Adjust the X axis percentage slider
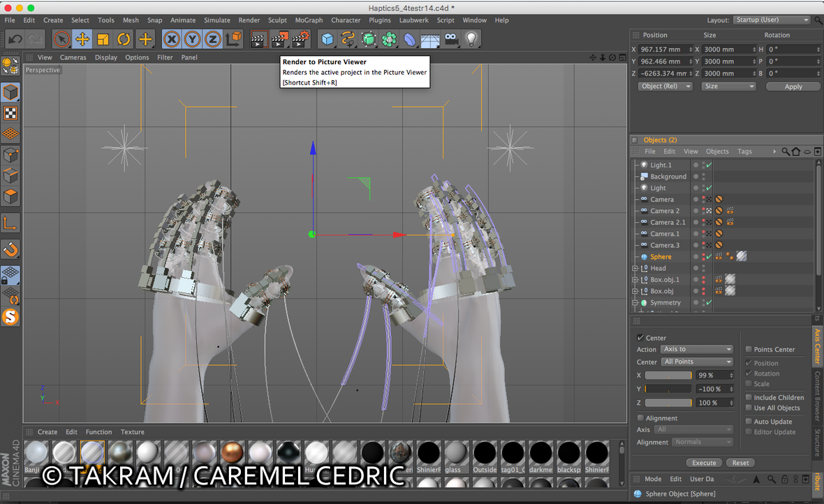The height and width of the screenshot is (504, 824). click(x=668, y=376)
